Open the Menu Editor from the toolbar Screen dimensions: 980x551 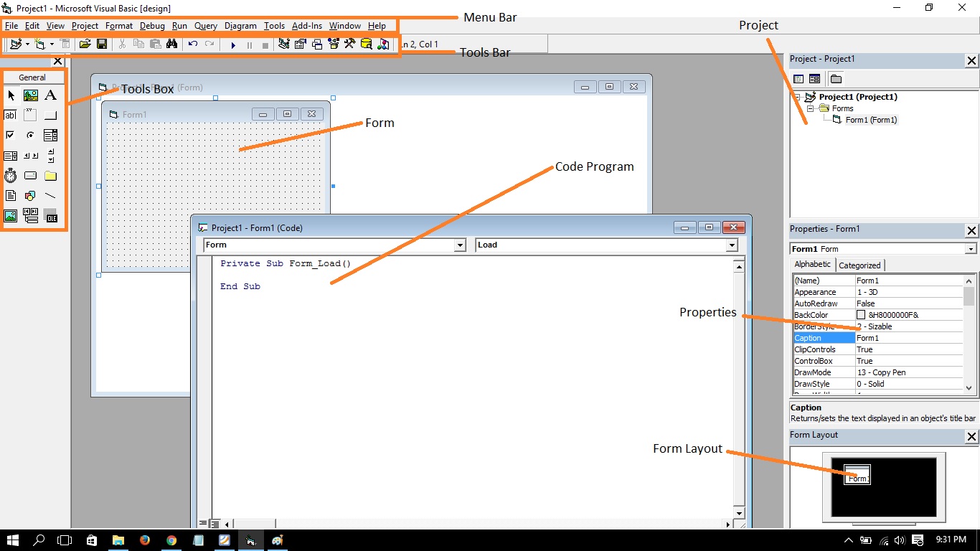[x=65, y=44]
